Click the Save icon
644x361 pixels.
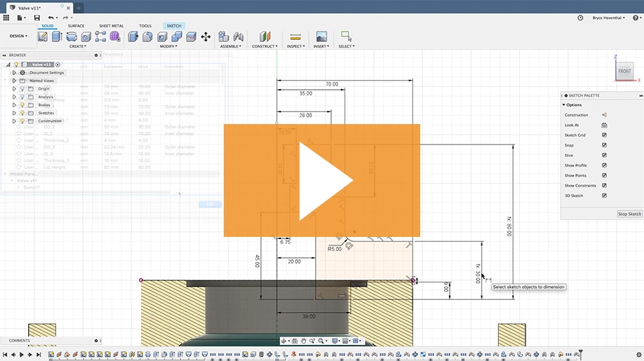tap(37, 18)
